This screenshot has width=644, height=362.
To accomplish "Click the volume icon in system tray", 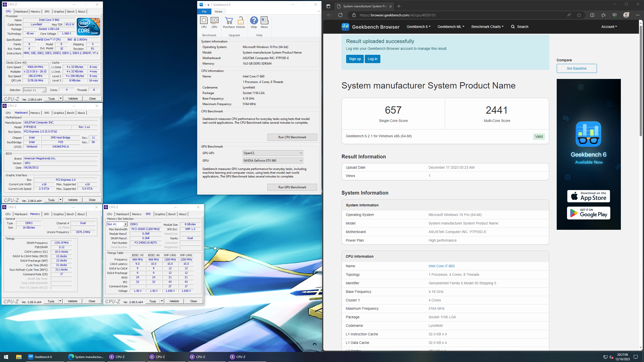I will point(612,357).
